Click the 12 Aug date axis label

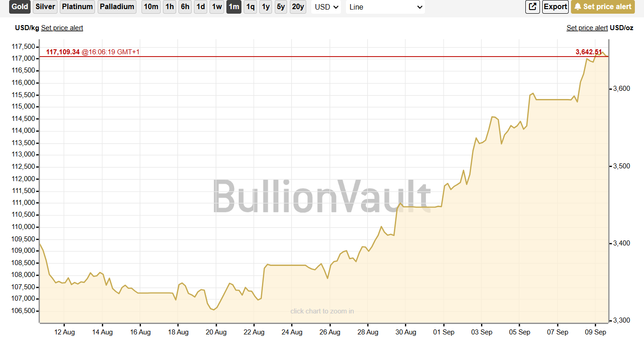click(x=64, y=332)
